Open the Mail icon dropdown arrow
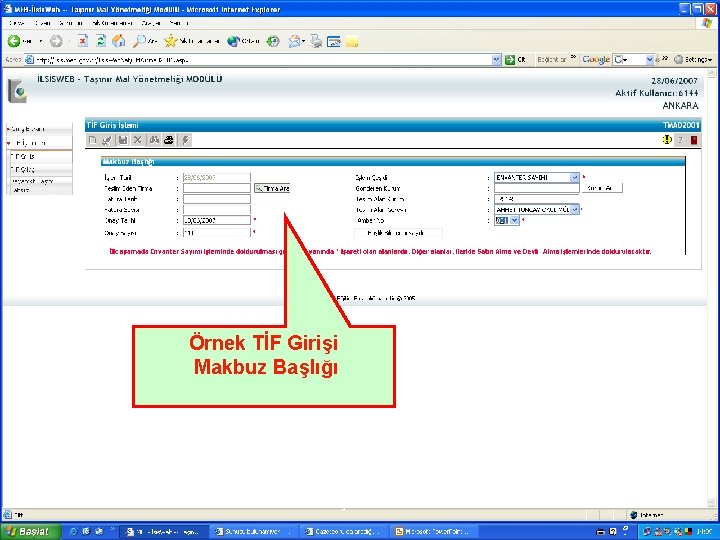The width and height of the screenshot is (720, 540). pos(304,41)
